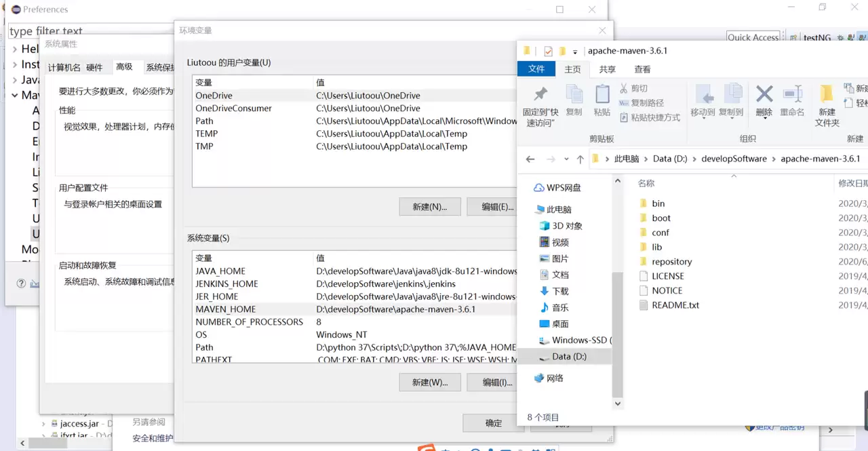Select WPS网盘 in Explorer sidebar
This screenshot has width=868, height=451.
click(x=557, y=188)
